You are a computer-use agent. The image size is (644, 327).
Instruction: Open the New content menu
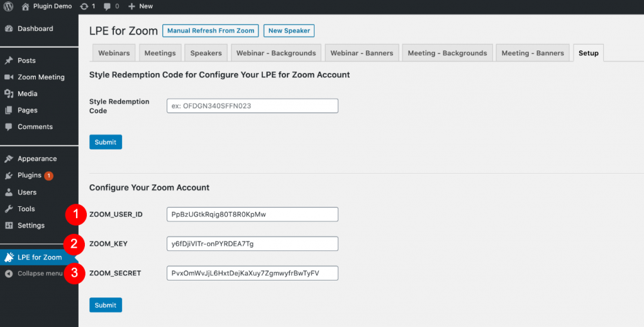[x=140, y=6]
